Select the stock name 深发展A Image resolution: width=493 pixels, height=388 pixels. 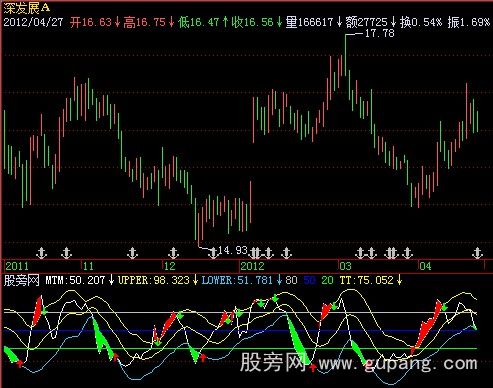(27, 8)
